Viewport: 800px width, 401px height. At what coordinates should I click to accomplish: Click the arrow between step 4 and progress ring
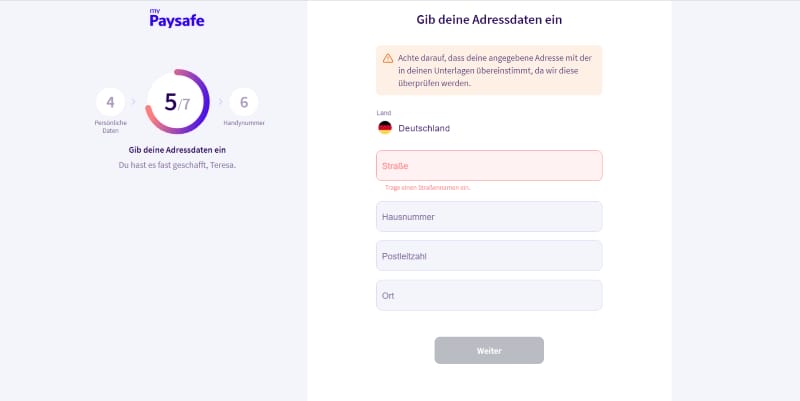point(133,102)
